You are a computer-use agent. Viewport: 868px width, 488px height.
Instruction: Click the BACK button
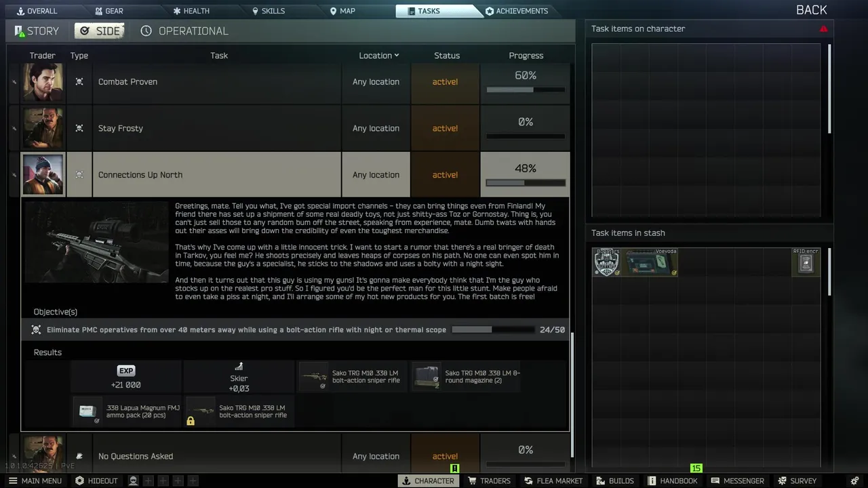811,9
